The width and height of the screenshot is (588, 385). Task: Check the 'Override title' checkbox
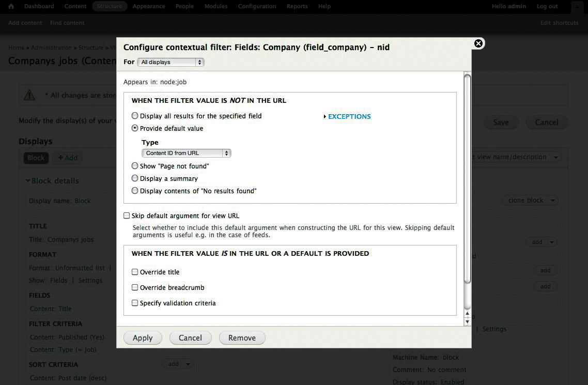point(135,272)
